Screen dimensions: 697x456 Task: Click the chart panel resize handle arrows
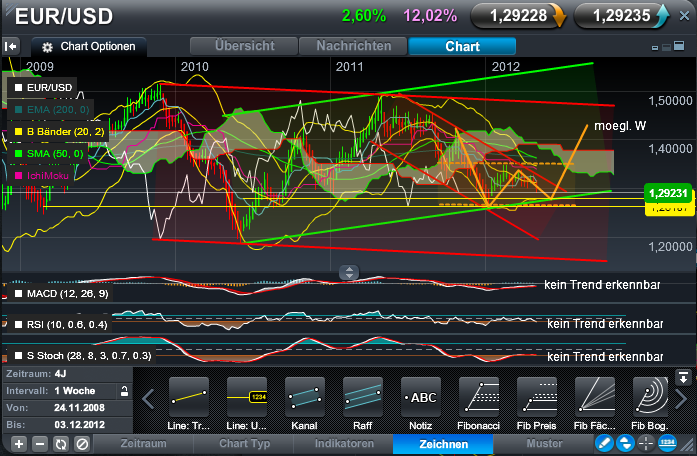pyautogui.click(x=349, y=272)
